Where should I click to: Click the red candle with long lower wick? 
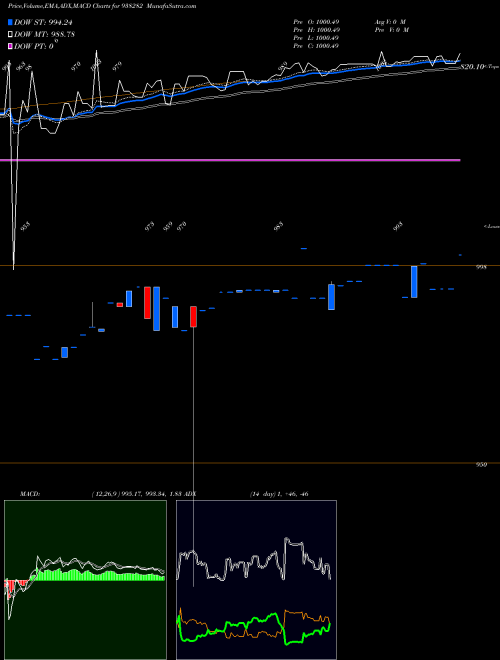[194, 317]
